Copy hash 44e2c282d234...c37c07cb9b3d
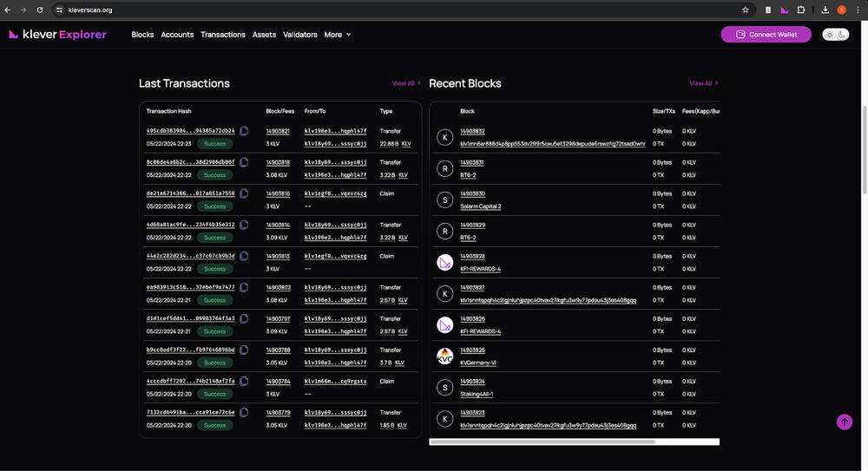The image size is (868, 471). (x=244, y=256)
